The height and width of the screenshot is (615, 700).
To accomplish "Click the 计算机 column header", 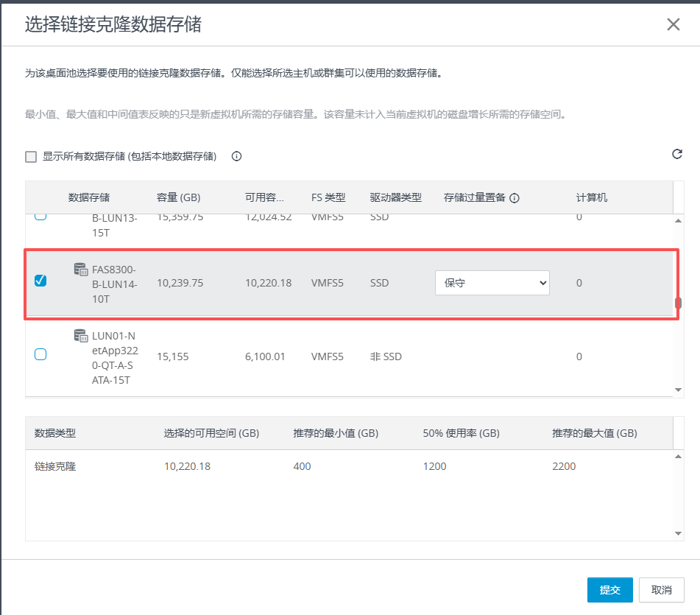I will [x=591, y=198].
